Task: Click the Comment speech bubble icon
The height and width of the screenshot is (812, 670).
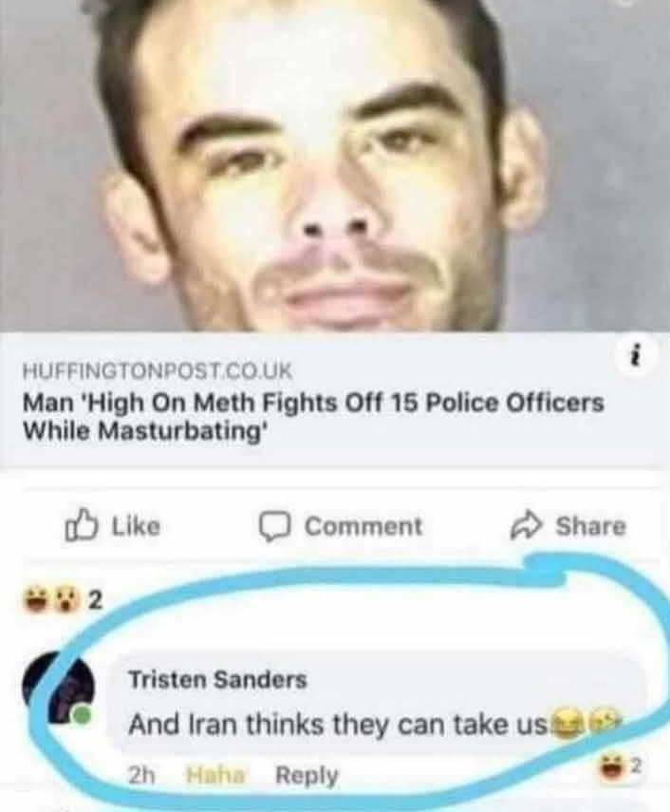Action: pyautogui.click(x=272, y=526)
